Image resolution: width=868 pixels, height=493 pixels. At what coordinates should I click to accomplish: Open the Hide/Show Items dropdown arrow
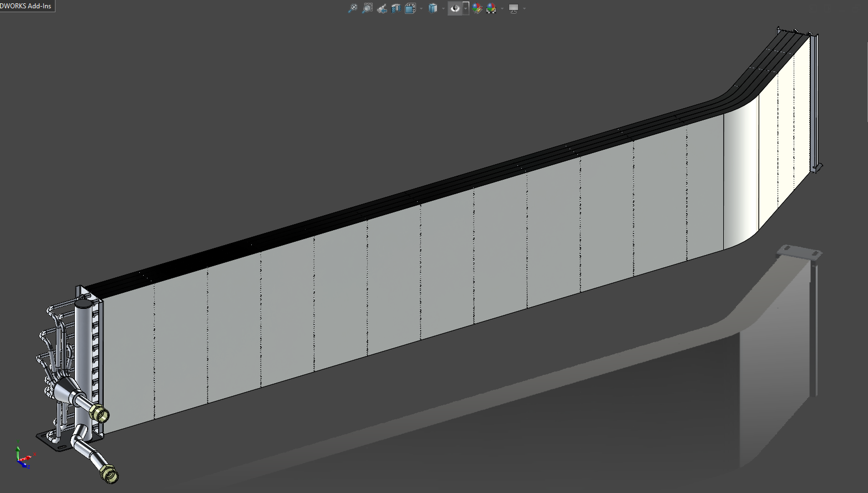point(466,8)
